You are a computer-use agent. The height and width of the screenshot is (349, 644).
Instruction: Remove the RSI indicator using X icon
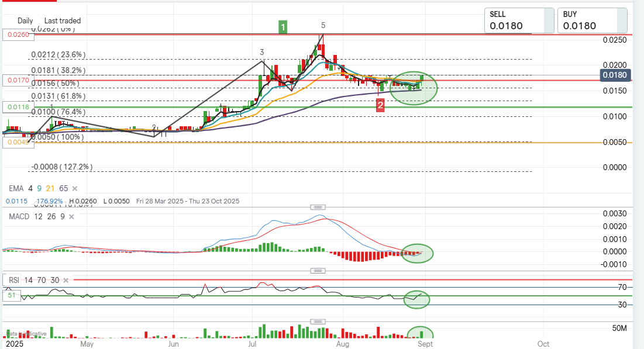(64, 280)
